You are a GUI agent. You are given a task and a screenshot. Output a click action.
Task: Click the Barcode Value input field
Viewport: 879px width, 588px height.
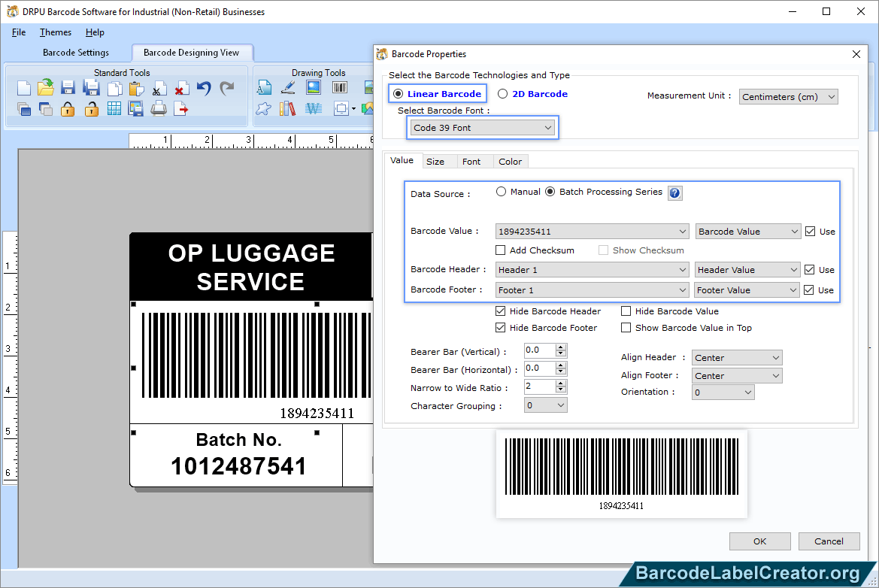[587, 231]
